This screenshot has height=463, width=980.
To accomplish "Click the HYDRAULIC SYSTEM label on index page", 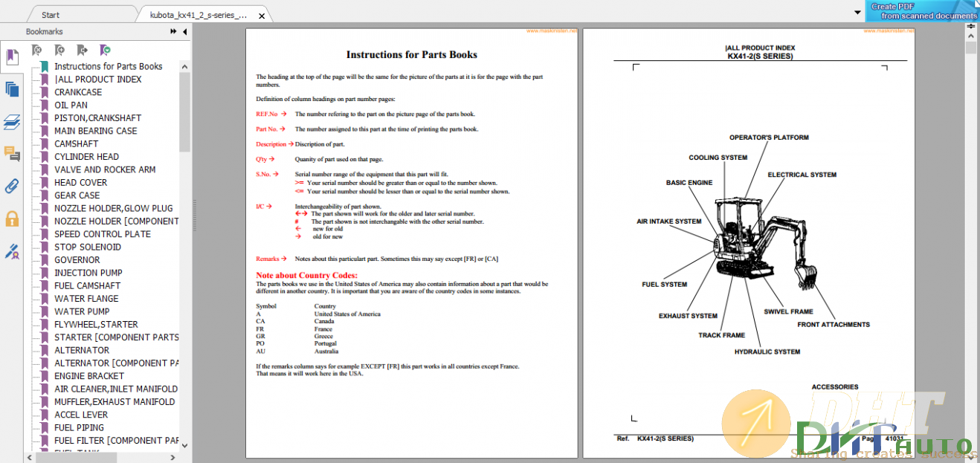I will pyautogui.click(x=767, y=352).
